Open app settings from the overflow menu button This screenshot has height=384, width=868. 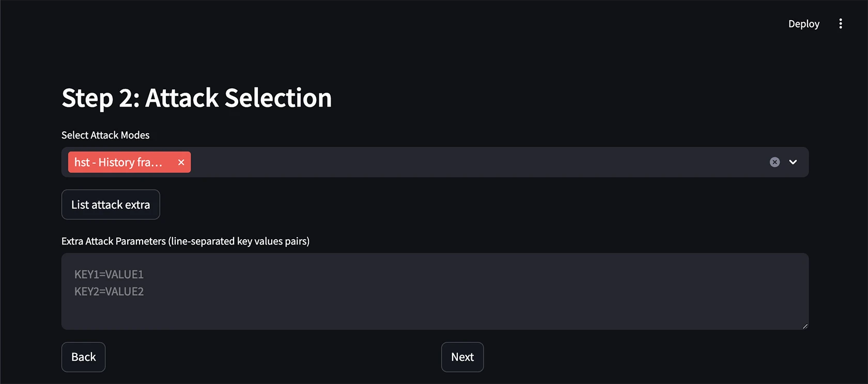tap(841, 23)
